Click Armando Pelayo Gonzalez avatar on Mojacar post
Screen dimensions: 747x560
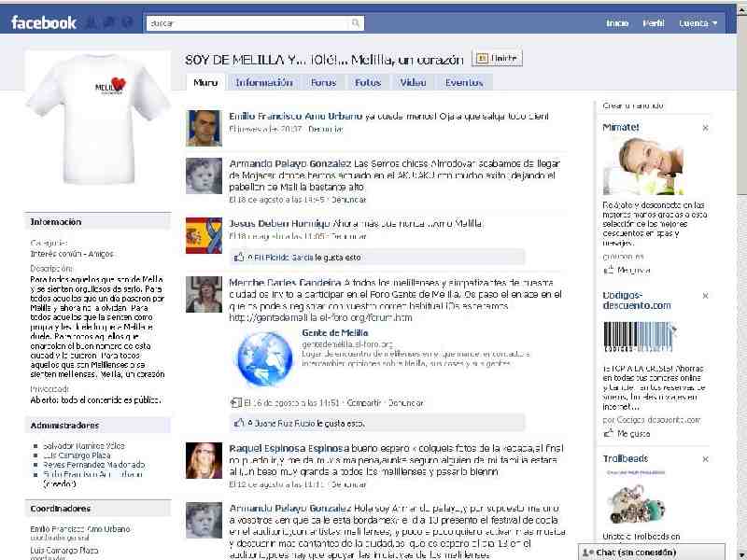[x=204, y=175]
